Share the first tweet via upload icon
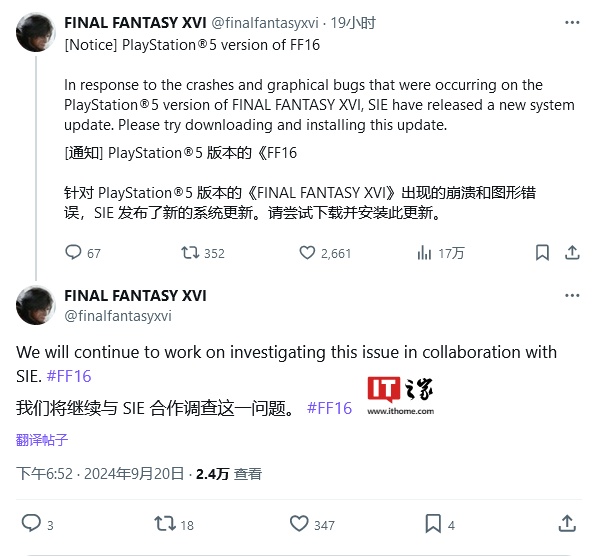The height and width of the screenshot is (556, 598). pos(572,252)
